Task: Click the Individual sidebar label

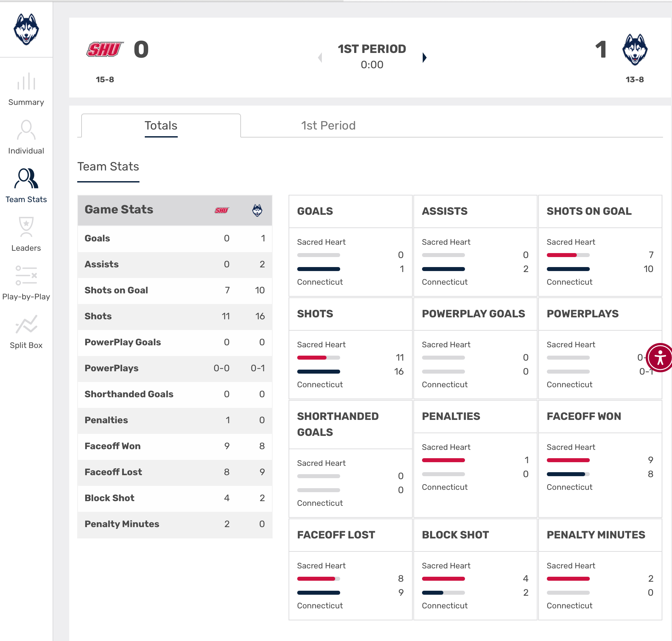Action: tap(26, 151)
